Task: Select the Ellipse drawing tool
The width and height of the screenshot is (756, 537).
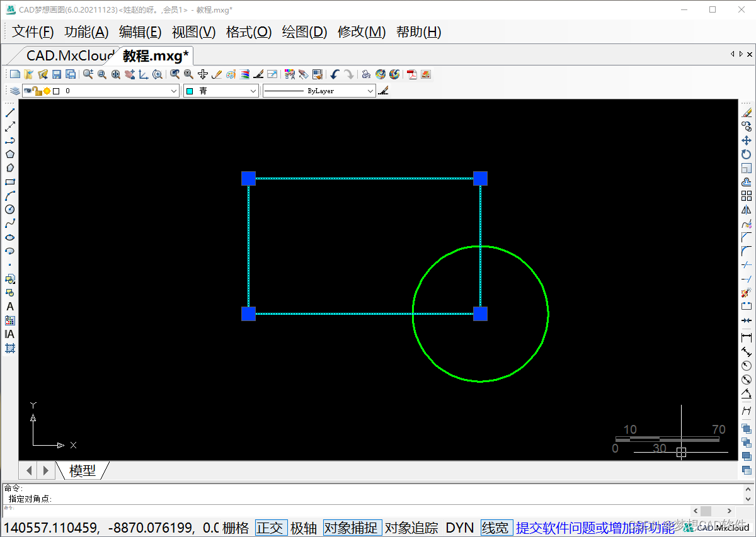Action: (10, 237)
